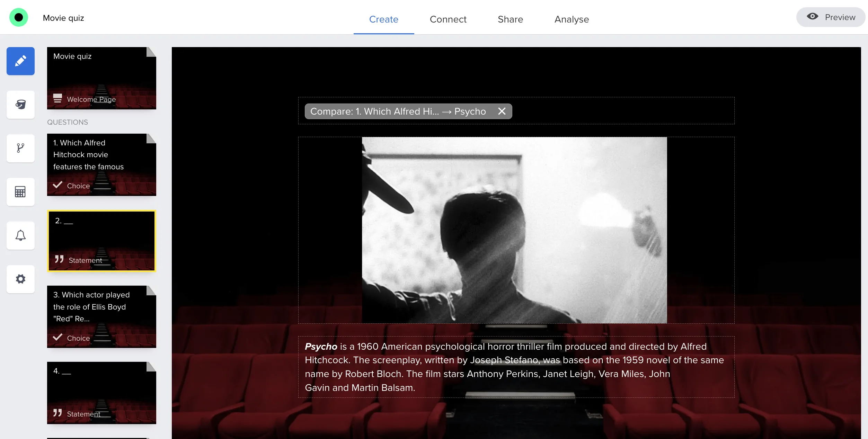Select the pencil edit icon in sidebar
This screenshot has width=868, height=439.
[20, 61]
